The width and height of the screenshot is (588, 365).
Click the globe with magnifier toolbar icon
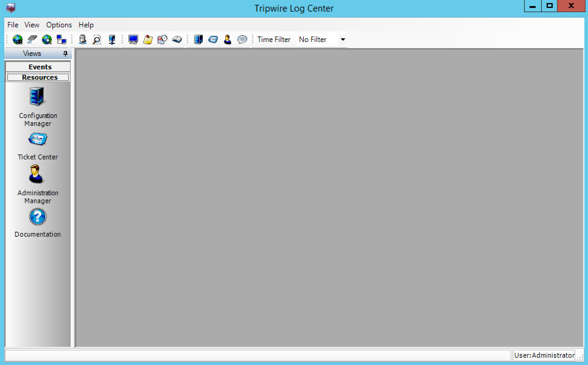47,40
